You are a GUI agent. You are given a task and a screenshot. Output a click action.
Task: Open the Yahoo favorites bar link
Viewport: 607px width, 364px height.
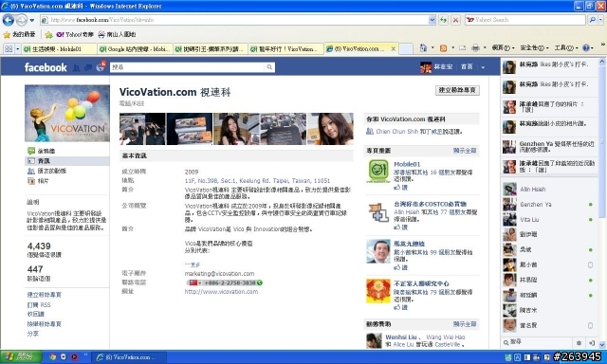75,34
